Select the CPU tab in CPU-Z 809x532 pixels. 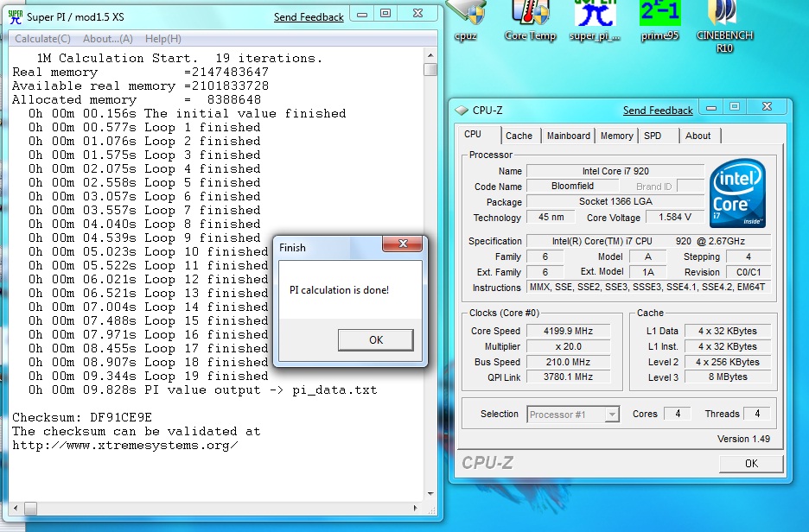473,134
